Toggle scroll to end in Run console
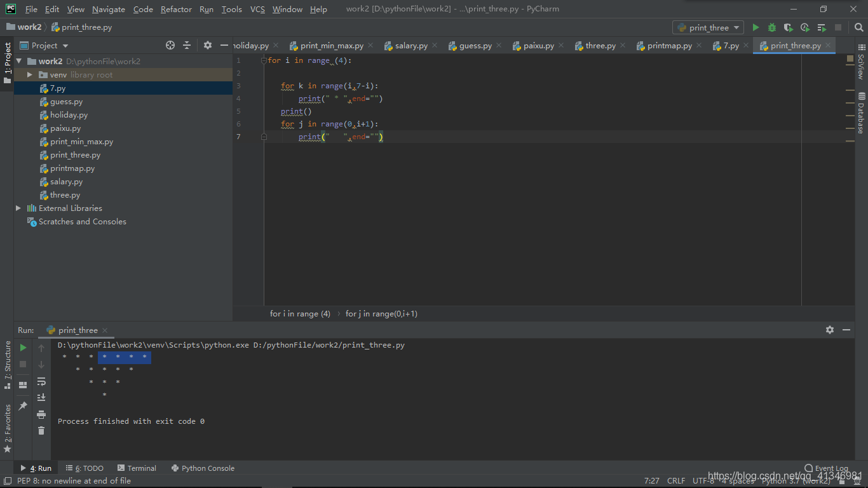This screenshot has width=868, height=488. [x=41, y=397]
